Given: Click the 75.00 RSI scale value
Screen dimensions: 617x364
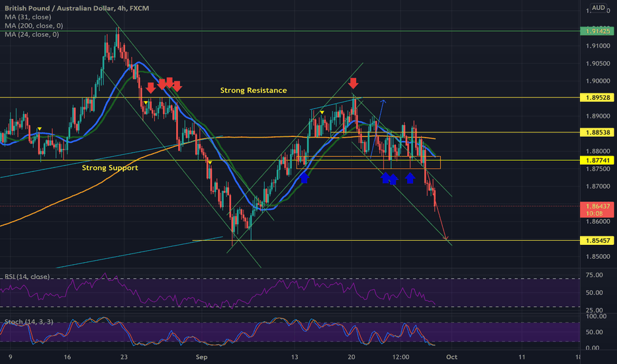Looking at the screenshot, I should [x=594, y=275].
